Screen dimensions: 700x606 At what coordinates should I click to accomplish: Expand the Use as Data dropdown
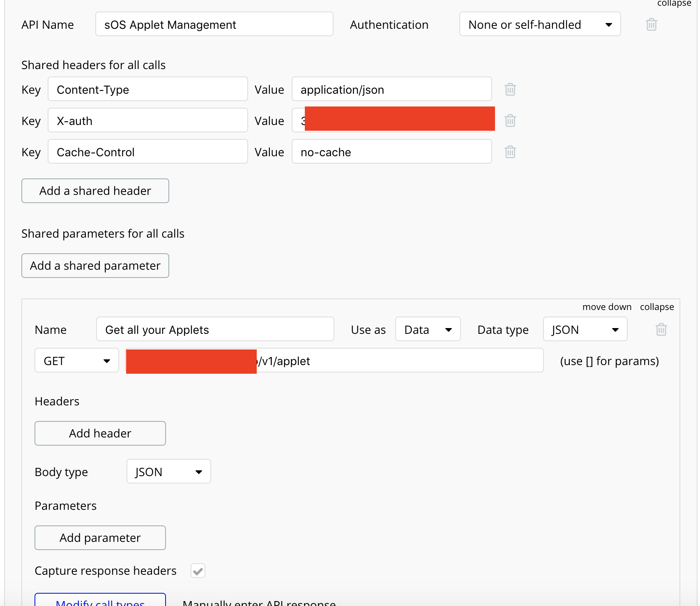pyautogui.click(x=428, y=329)
